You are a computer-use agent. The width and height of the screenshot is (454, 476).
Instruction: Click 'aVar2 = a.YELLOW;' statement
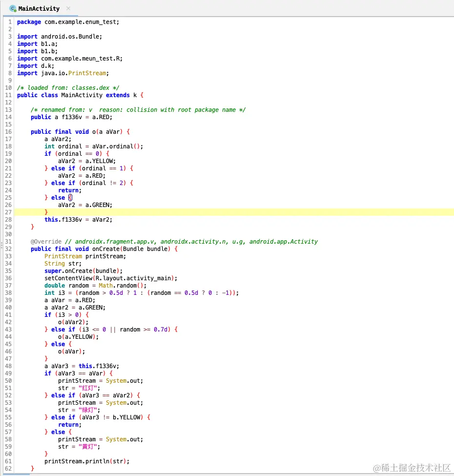coord(87,161)
